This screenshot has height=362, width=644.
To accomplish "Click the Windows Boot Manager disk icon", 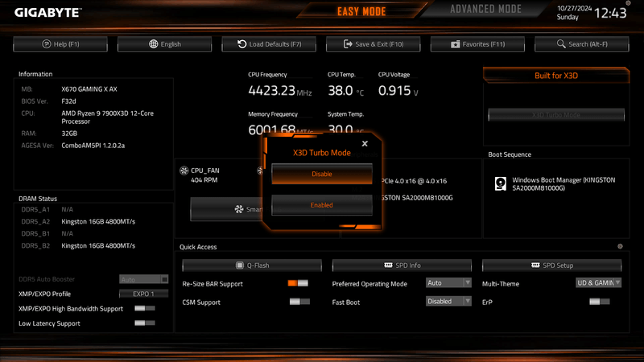I will click(x=500, y=184).
